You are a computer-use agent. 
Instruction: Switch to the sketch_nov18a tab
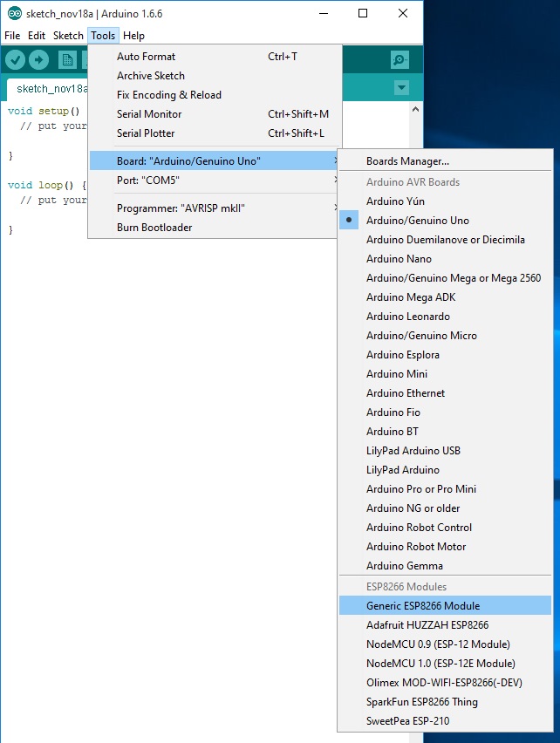coord(47,89)
